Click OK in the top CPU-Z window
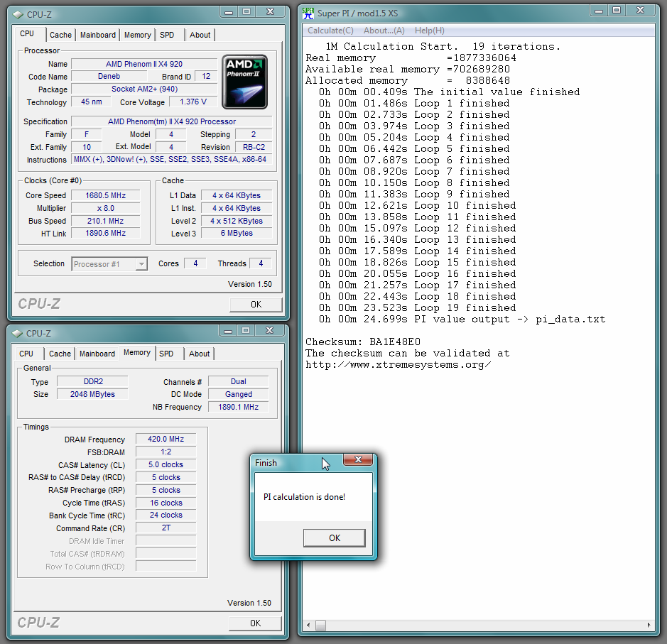This screenshot has height=644, width=667. point(256,305)
